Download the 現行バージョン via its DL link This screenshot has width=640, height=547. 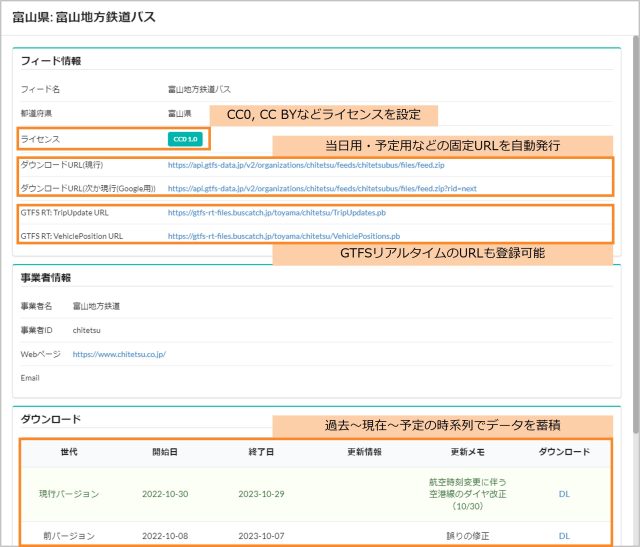click(565, 493)
